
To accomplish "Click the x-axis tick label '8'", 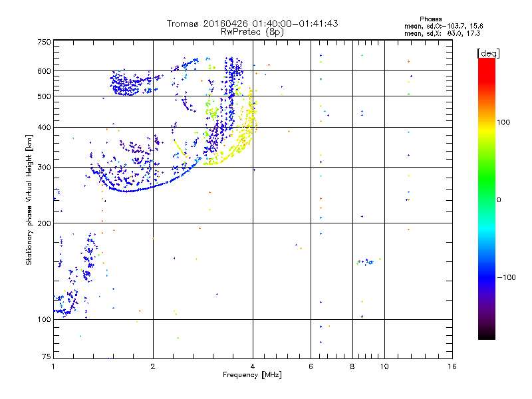I will pyautogui.click(x=352, y=366).
